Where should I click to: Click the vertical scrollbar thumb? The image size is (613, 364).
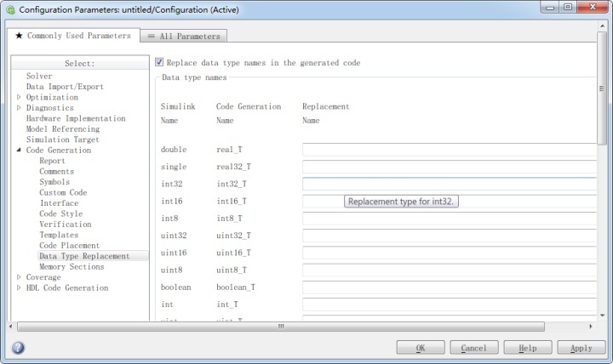[602, 88]
